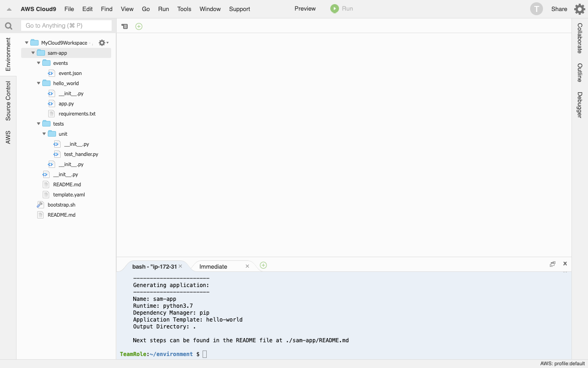This screenshot has height=368, width=588.
Task: Click the events folder icon
Action: click(46, 63)
